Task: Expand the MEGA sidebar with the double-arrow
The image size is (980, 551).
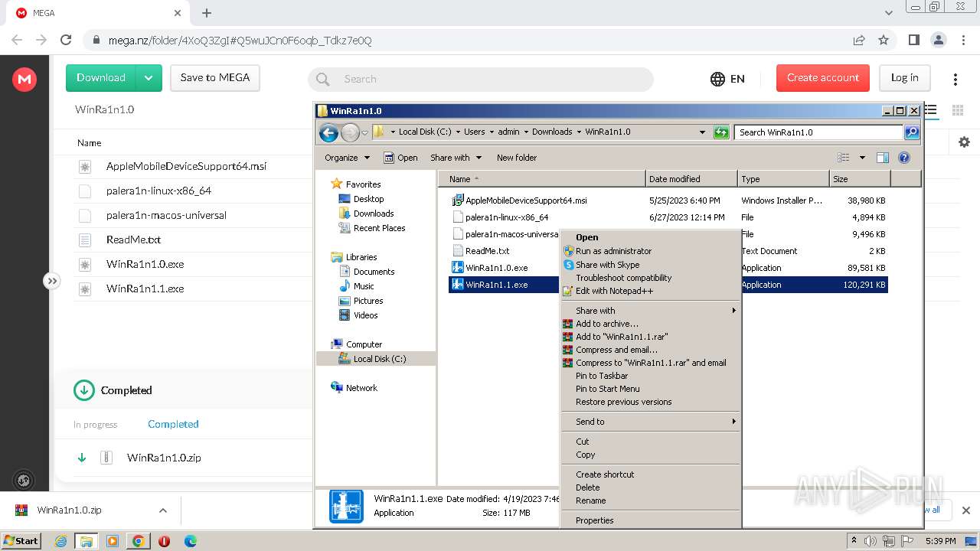Action: point(51,281)
